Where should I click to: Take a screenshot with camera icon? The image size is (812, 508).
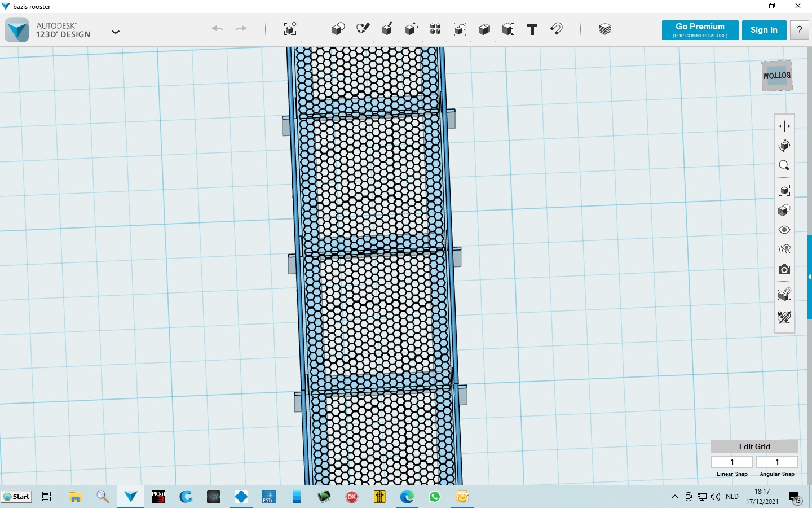(784, 270)
